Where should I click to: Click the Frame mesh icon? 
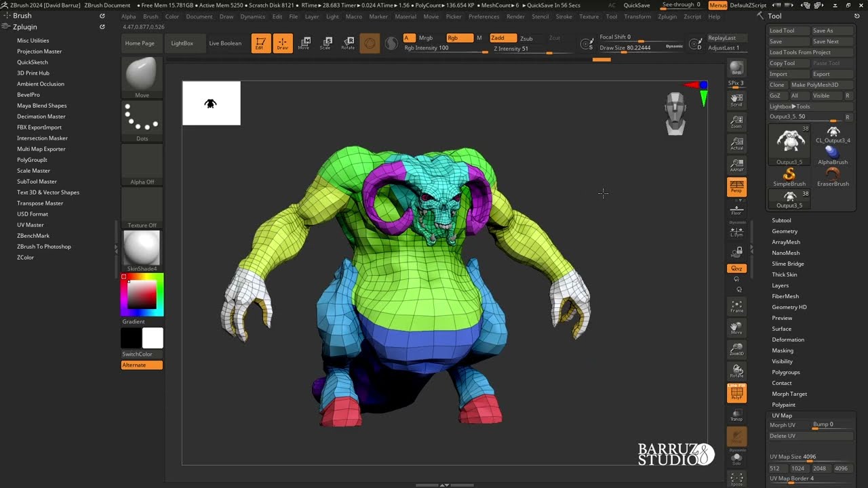[736, 306]
